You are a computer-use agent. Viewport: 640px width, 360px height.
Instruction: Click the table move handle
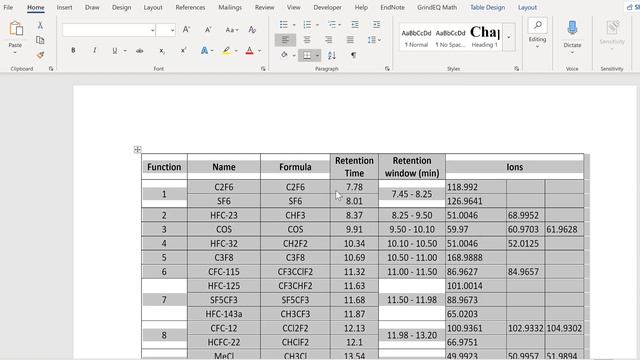[x=138, y=149]
